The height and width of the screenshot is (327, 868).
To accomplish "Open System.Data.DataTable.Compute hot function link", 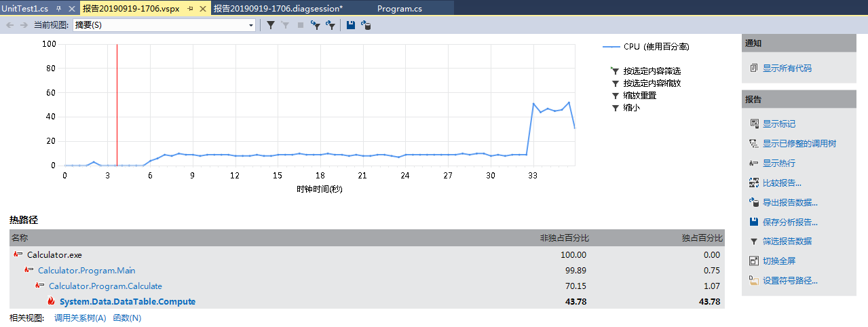I will tap(128, 302).
